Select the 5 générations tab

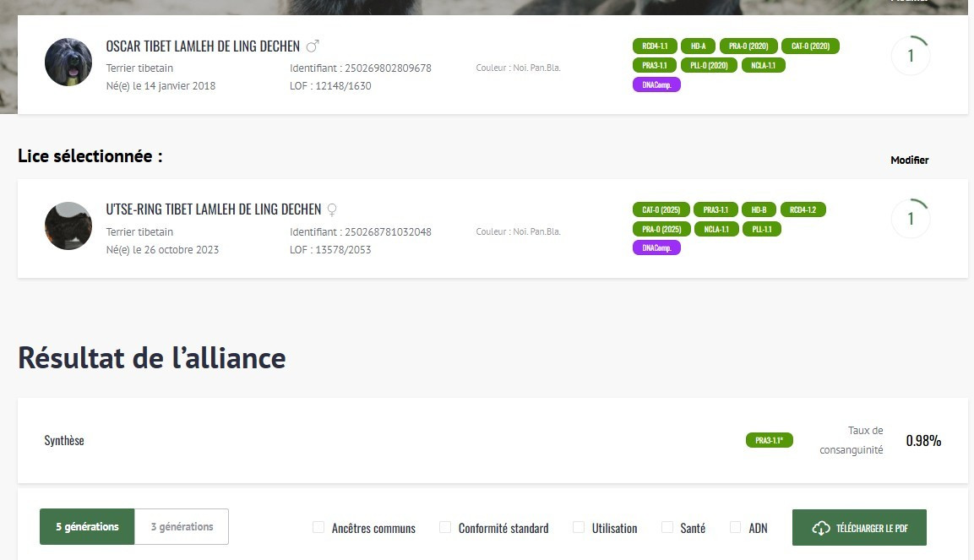87,527
